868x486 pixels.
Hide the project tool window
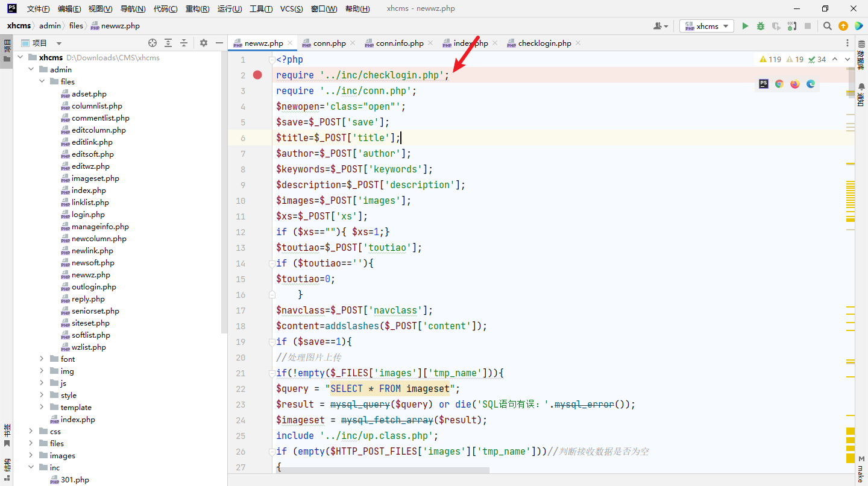coord(219,43)
